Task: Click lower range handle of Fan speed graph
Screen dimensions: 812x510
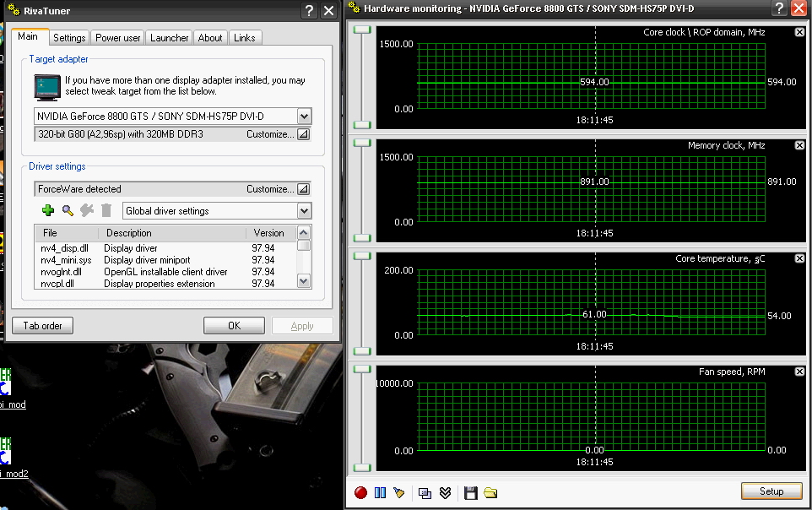Action: [x=362, y=468]
